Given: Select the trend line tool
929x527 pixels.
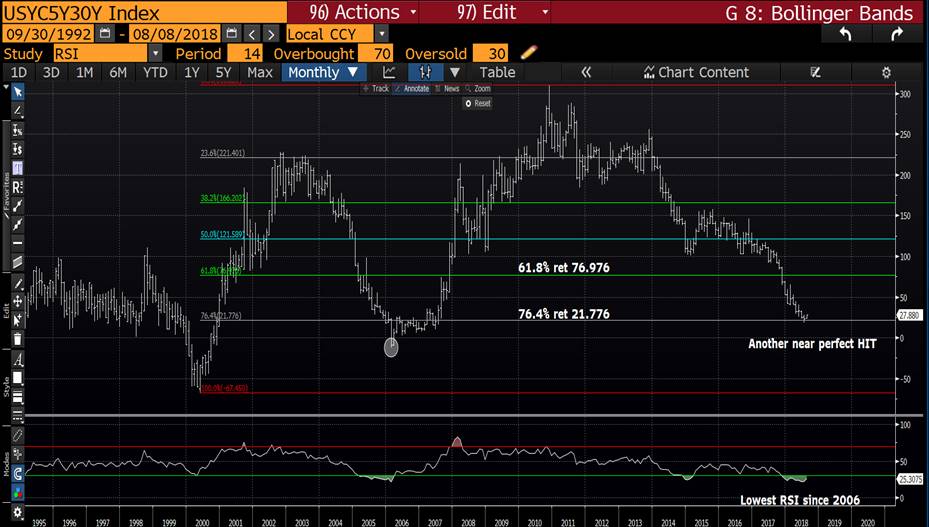Looking at the screenshot, I should [18, 206].
